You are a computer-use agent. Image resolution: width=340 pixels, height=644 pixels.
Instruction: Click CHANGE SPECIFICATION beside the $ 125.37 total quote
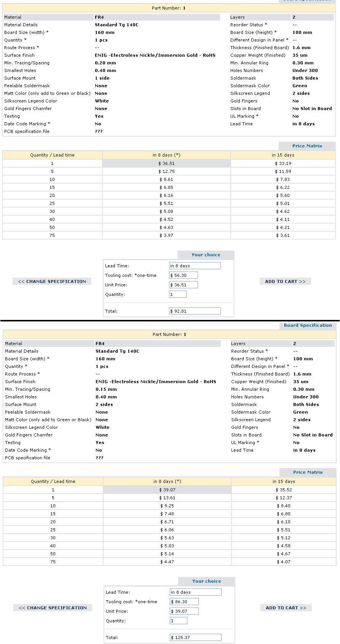pos(53,608)
